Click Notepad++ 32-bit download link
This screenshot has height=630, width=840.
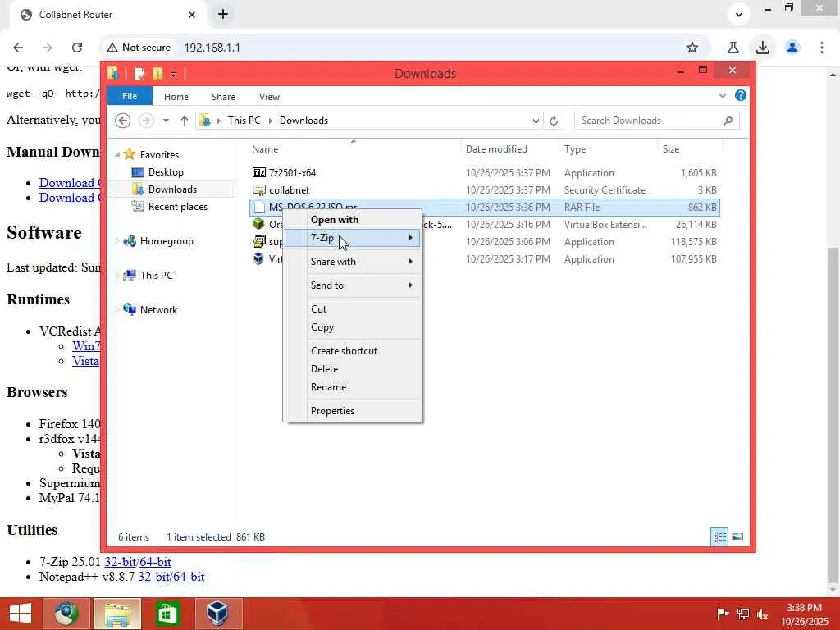[x=153, y=577]
